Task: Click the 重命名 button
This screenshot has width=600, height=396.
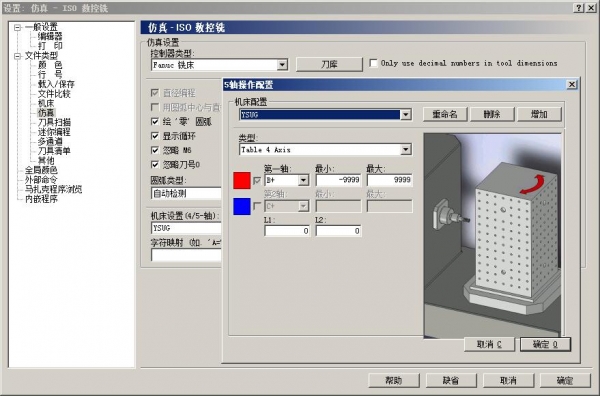Action: point(445,114)
